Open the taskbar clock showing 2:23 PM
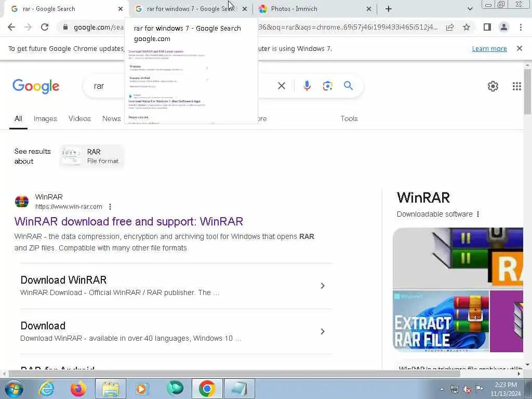This screenshot has width=532, height=399. [506, 389]
